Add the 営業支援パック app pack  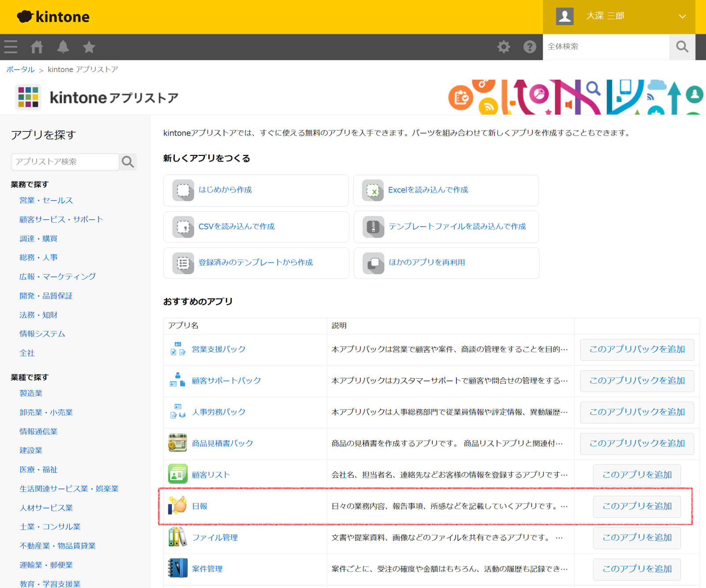point(637,350)
